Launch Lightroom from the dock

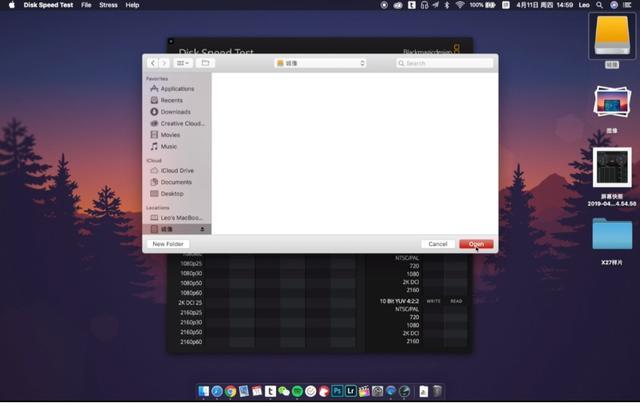pyautogui.click(x=351, y=391)
